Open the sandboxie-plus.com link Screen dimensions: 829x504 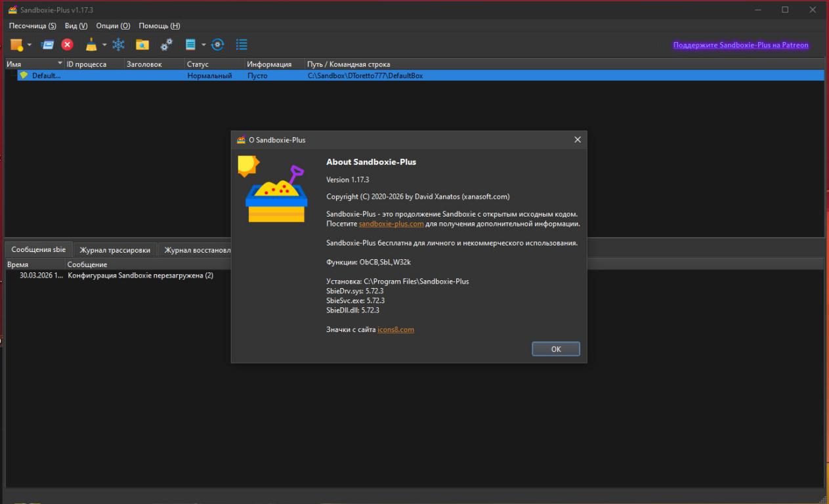pos(391,224)
